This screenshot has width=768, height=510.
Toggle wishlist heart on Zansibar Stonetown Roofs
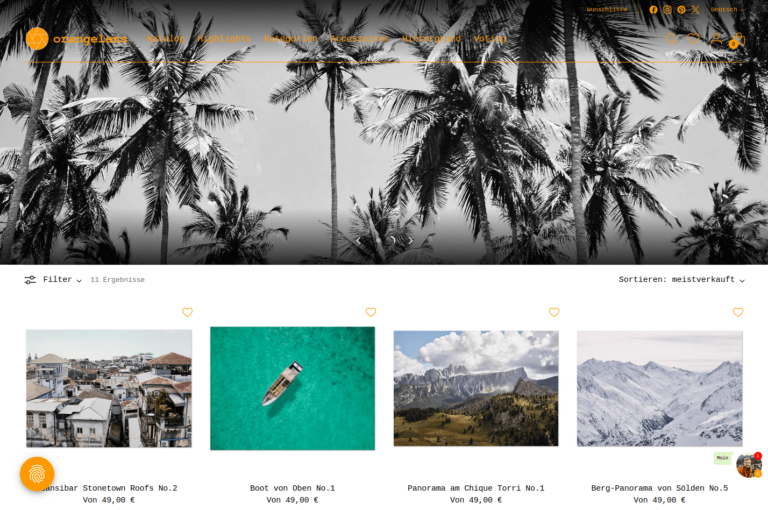point(187,312)
